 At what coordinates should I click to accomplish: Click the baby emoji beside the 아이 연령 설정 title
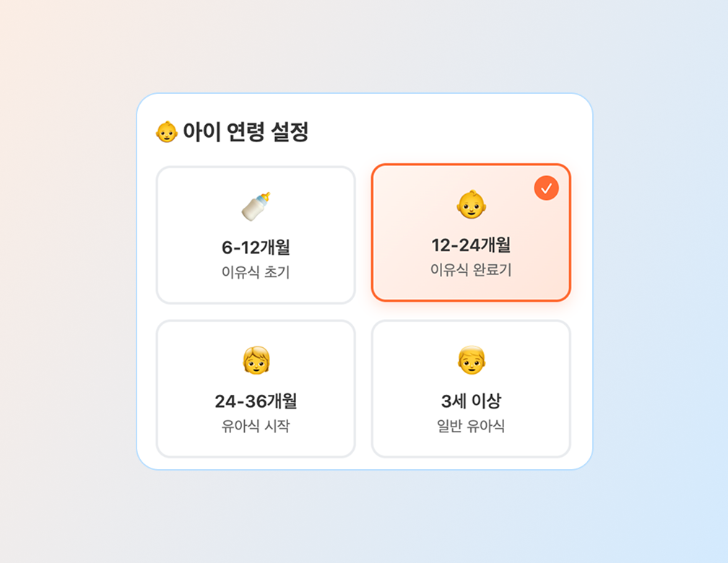coord(166,132)
